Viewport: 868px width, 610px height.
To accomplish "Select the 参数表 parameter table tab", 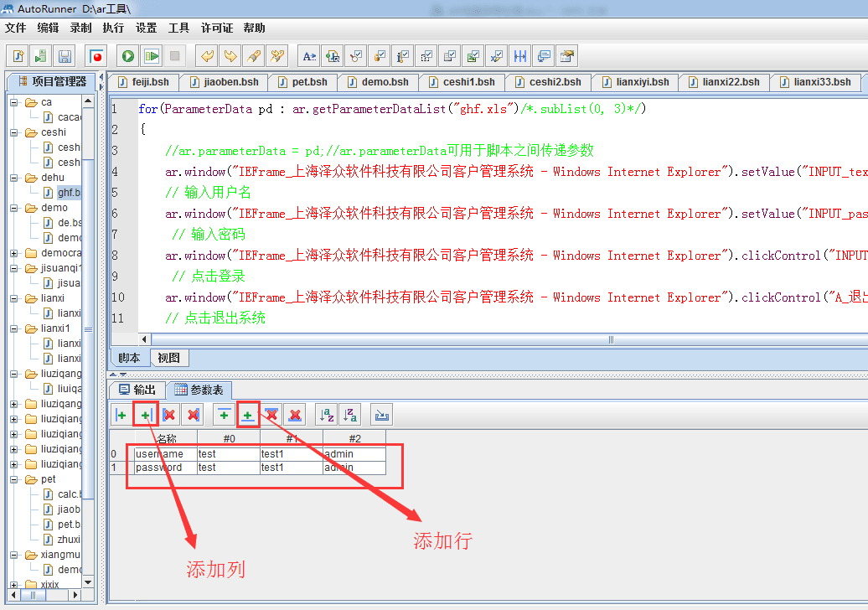I will click(x=199, y=390).
